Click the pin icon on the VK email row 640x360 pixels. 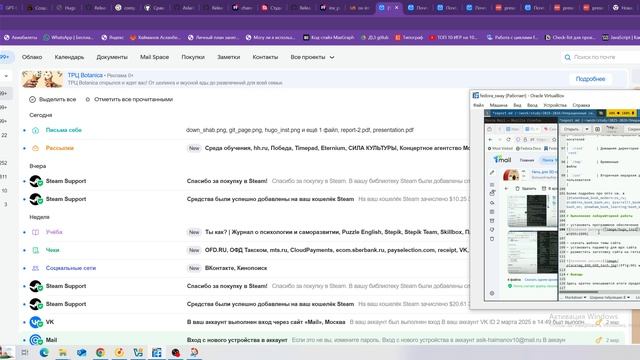click(x=599, y=322)
